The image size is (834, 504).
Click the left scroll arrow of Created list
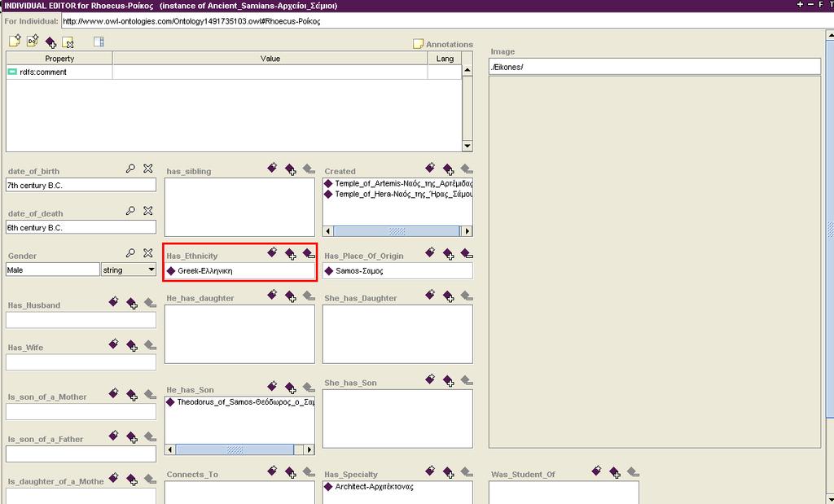click(328, 231)
